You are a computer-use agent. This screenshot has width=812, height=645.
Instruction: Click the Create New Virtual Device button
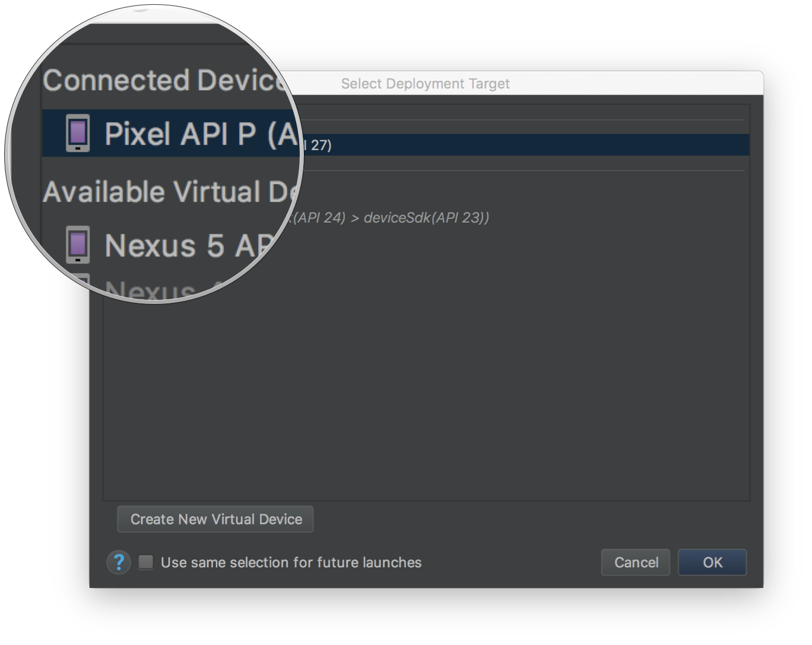pos(215,519)
